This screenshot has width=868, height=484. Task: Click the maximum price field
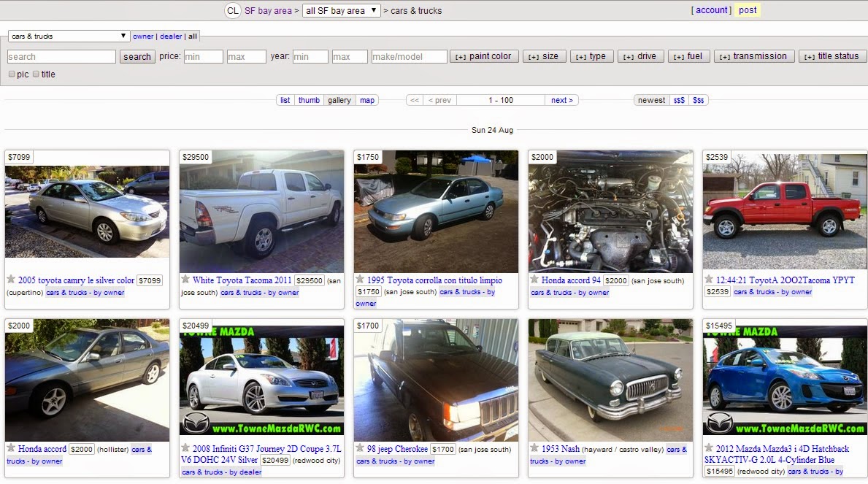click(246, 56)
